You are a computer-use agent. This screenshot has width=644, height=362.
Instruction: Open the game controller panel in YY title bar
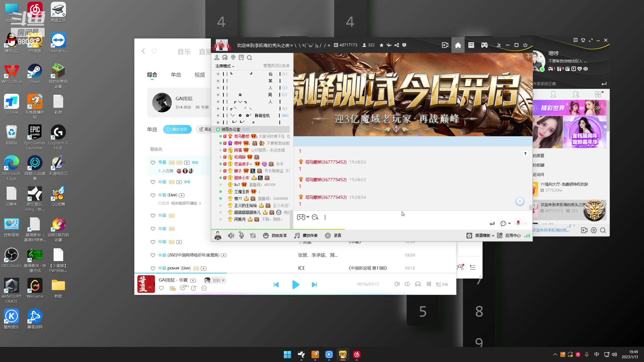[x=484, y=45]
